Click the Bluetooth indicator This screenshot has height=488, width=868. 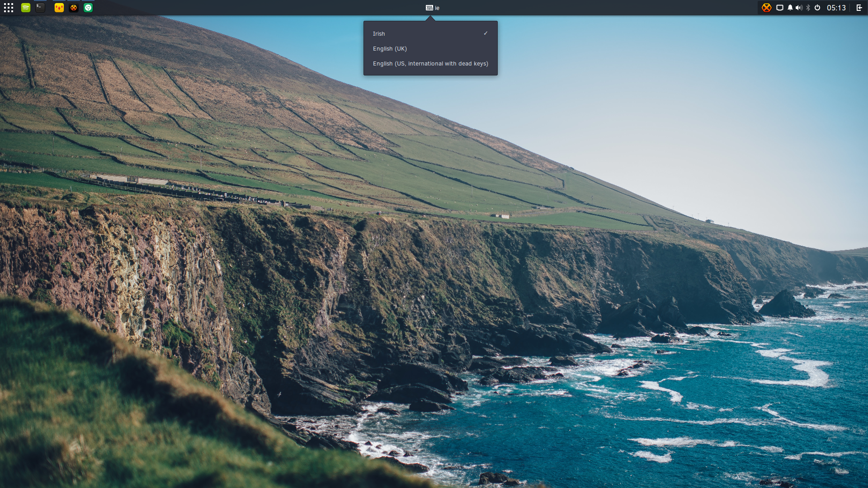tap(808, 8)
